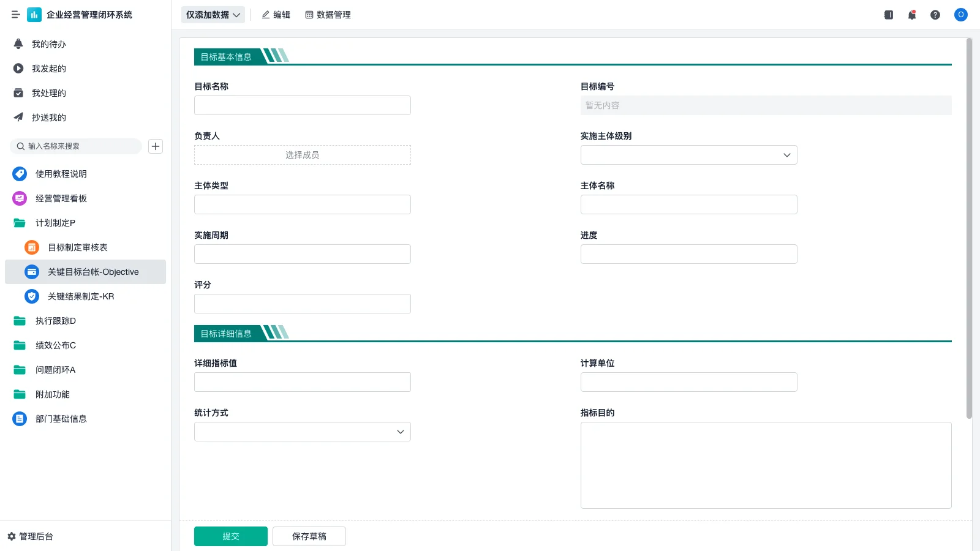Click the notification bell icon in header
This screenshot has width=980, height=551.
911,15
